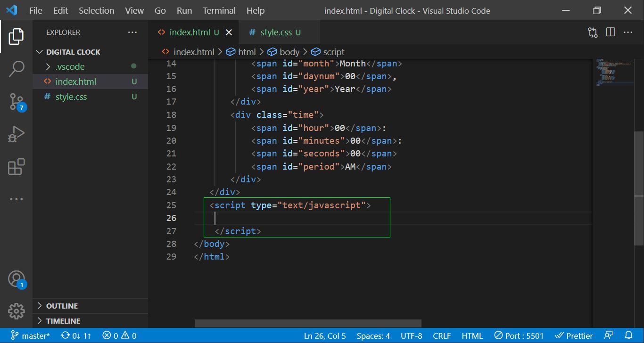Open Source Control view with 7 changes
This screenshot has width=644, height=343.
tap(17, 102)
